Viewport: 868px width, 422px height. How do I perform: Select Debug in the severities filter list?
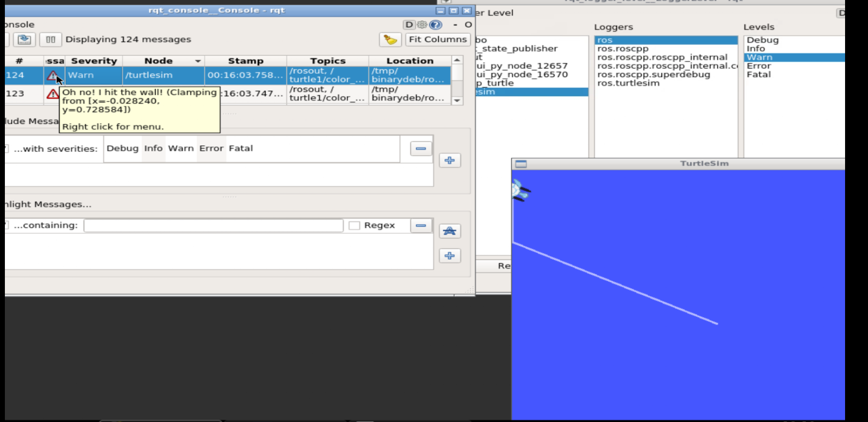122,148
